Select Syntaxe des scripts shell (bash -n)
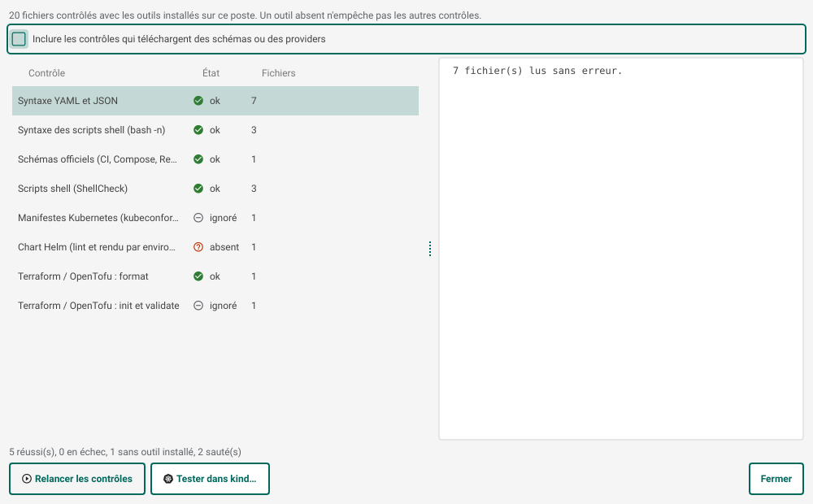 pyautogui.click(x=215, y=130)
